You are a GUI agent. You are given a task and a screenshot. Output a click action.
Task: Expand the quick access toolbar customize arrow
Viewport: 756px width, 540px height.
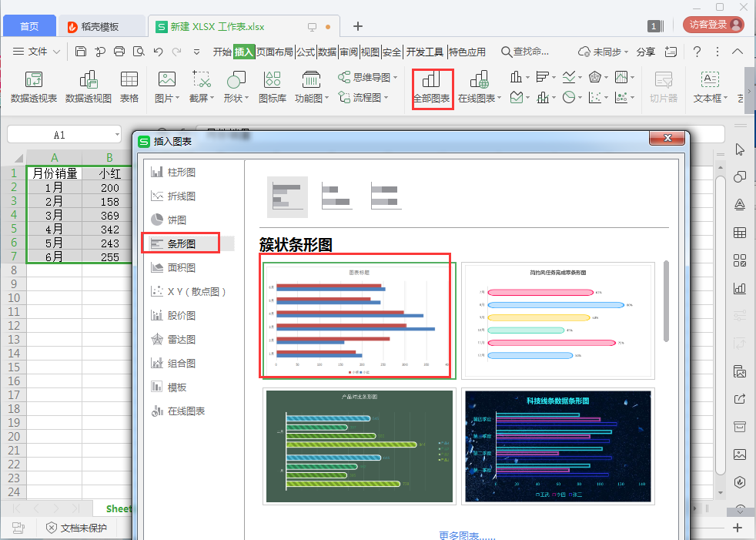click(196, 52)
